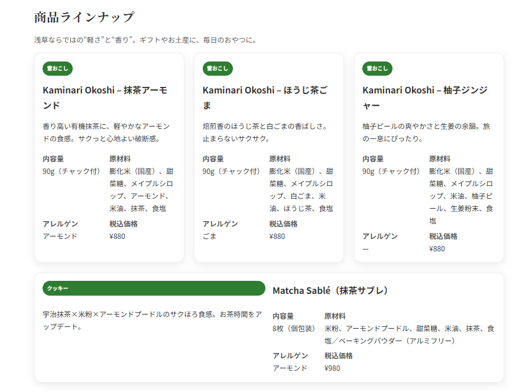This screenshot has height=392, width=532.
Task: Open the Matcha Sablé（抹茶サブレ） title
Action: (x=331, y=290)
